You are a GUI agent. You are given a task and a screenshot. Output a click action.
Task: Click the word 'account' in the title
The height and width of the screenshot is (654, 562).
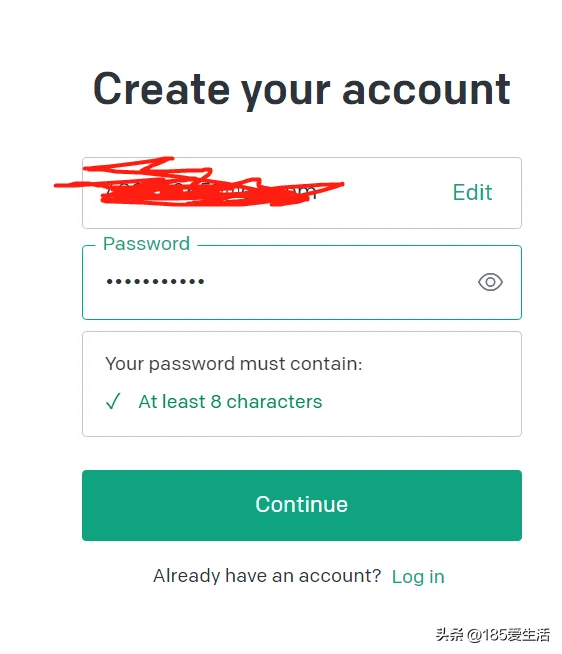(x=426, y=89)
